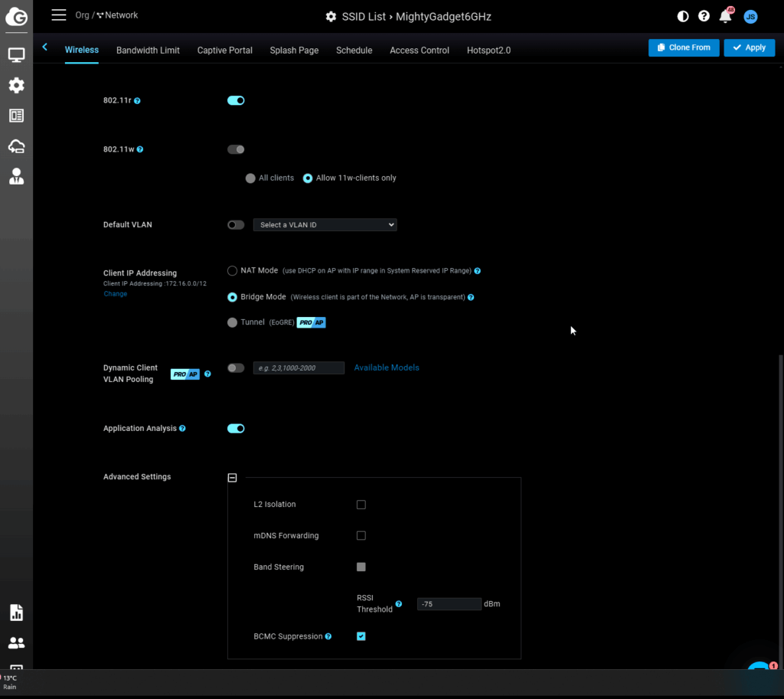Open the reports chart sidebar icon
This screenshot has width=784, height=699.
[16, 612]
